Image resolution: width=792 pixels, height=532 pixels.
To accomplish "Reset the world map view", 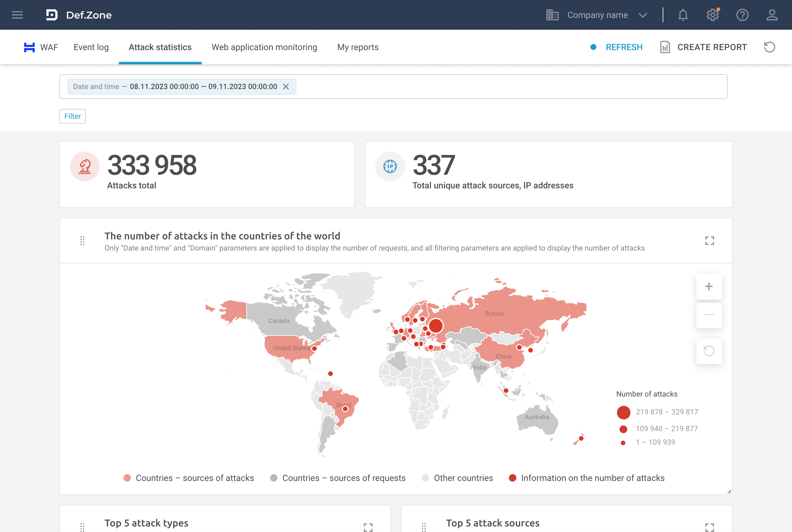I will point(708,351).
